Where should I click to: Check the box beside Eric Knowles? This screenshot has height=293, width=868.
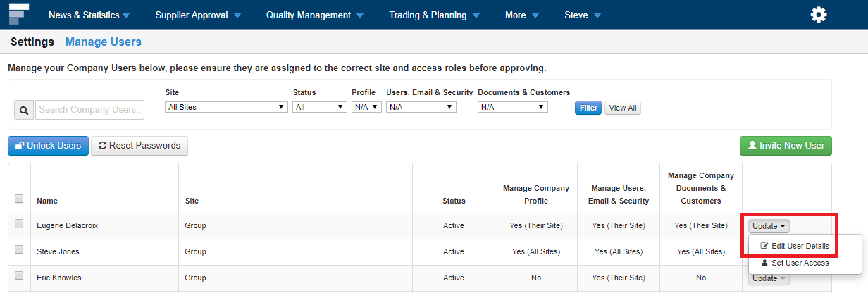point(19,276)
